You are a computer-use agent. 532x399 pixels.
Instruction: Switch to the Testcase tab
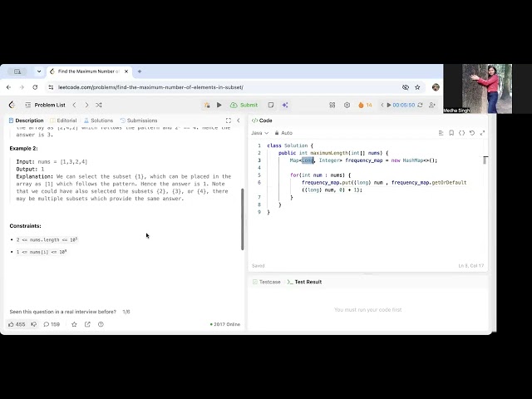coord(267,282)
